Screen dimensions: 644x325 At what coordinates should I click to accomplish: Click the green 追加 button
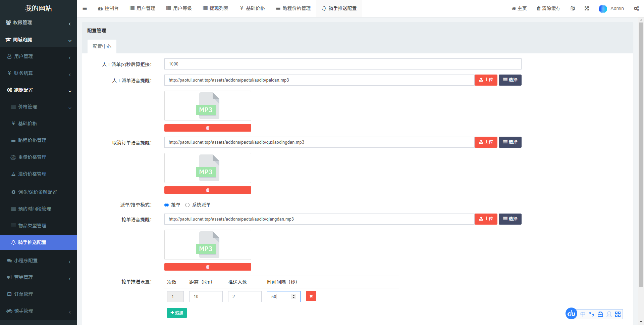[177, 313]
